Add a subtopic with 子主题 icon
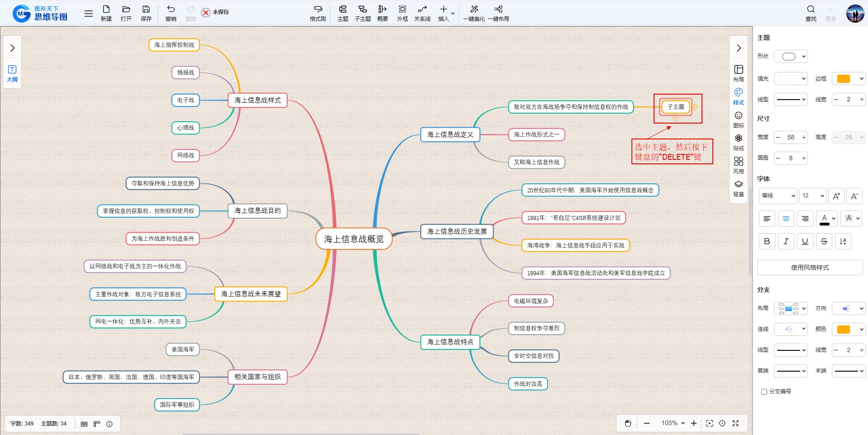This screenshot has height=435, width=868. click(362, 13)
